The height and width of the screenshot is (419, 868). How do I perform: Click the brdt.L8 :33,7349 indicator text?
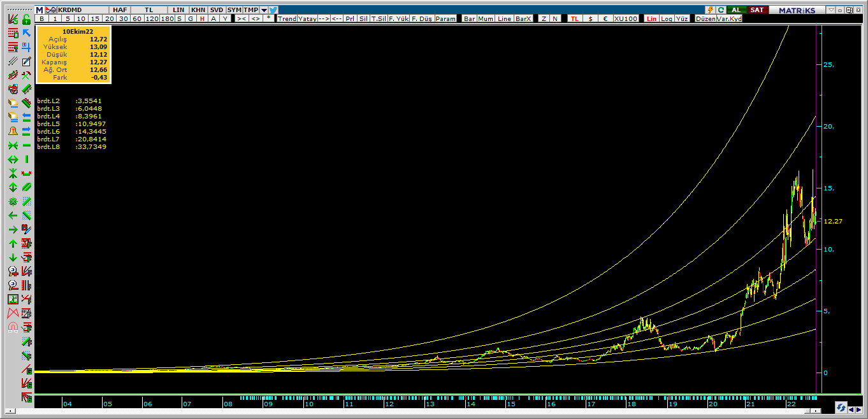71,147
